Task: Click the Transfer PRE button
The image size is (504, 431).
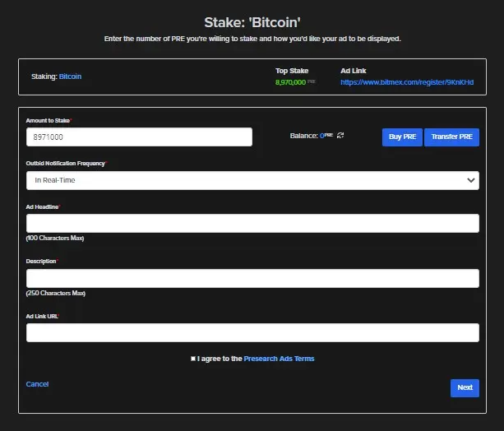Action: pos(451,137)
